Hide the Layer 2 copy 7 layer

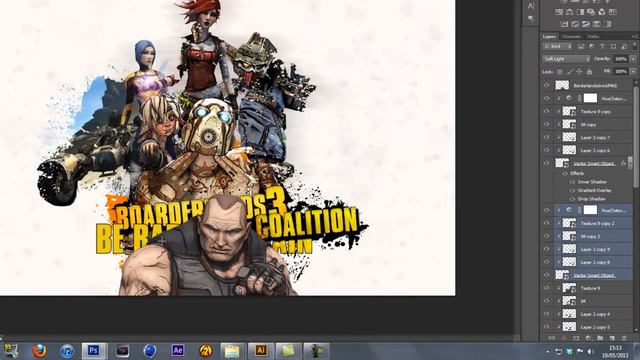pyautogui.click(x=547, y=137)
